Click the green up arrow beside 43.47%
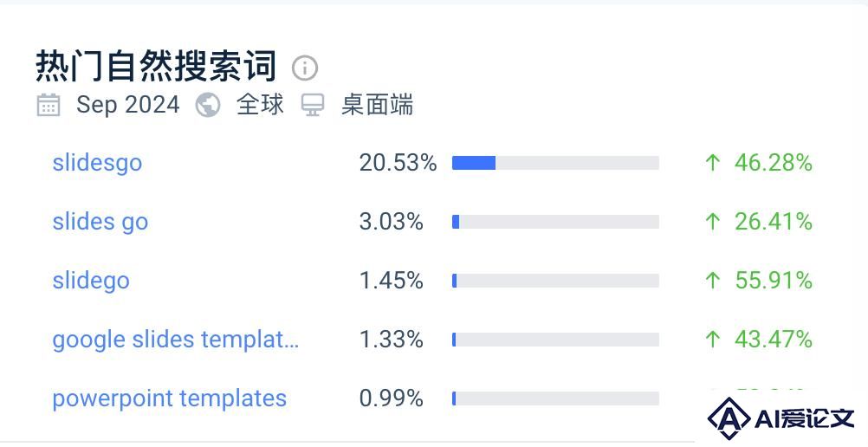The width and height of the screenshot is (868, 447). (x=713, y=339)
